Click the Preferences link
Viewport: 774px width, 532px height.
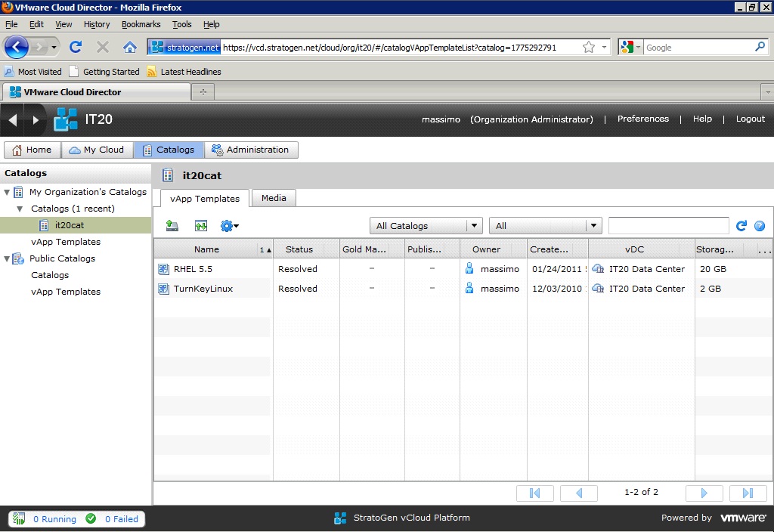coord(643,119)
